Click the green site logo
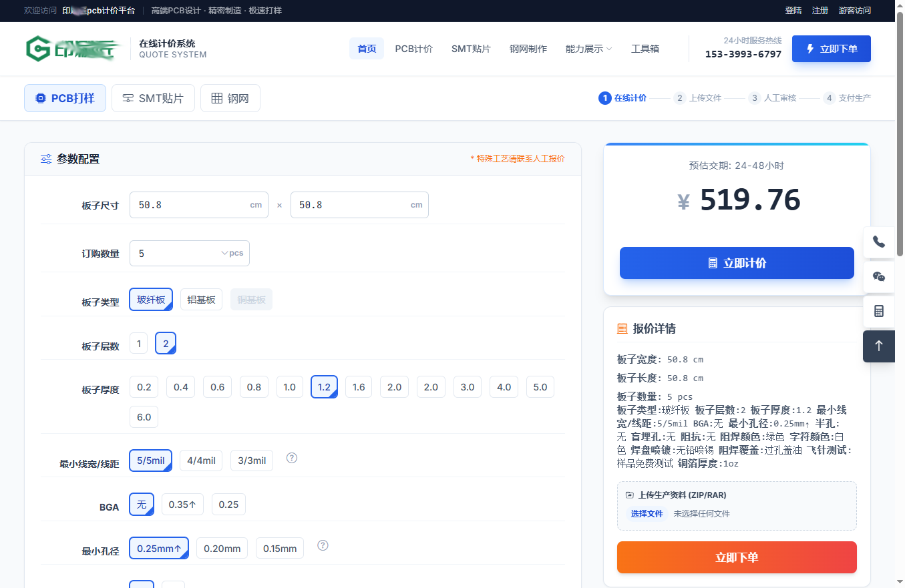 (73, 49)
